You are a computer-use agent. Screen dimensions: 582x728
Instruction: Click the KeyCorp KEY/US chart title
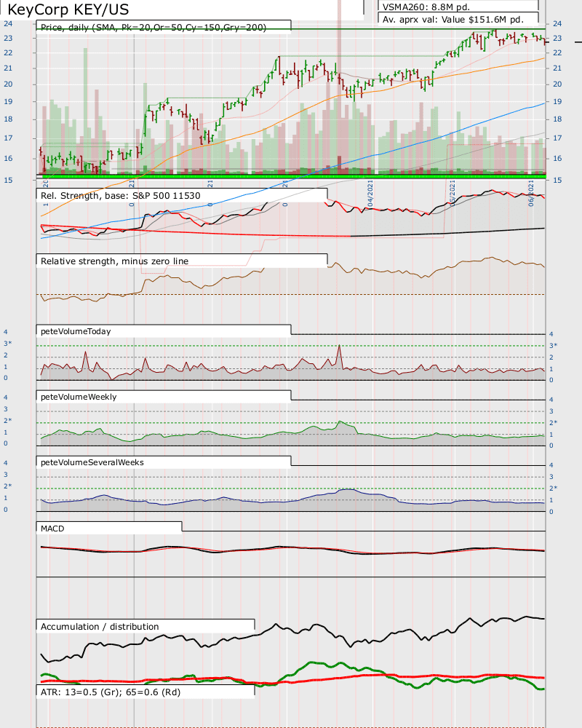pos(68,9)
